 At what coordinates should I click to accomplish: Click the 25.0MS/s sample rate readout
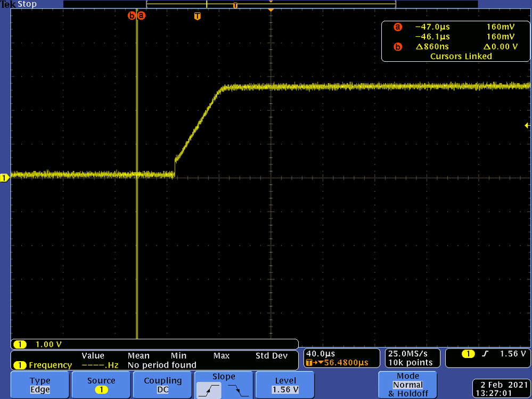[x=408, y=354]
